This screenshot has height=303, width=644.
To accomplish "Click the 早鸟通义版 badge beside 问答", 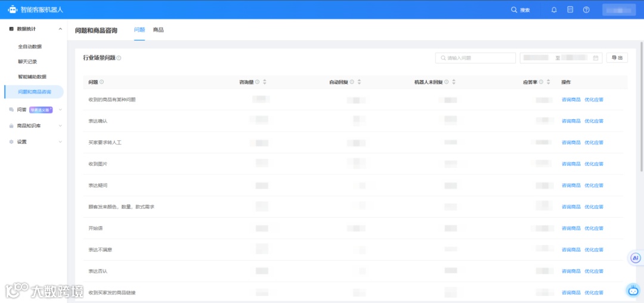I will point(41,110).
